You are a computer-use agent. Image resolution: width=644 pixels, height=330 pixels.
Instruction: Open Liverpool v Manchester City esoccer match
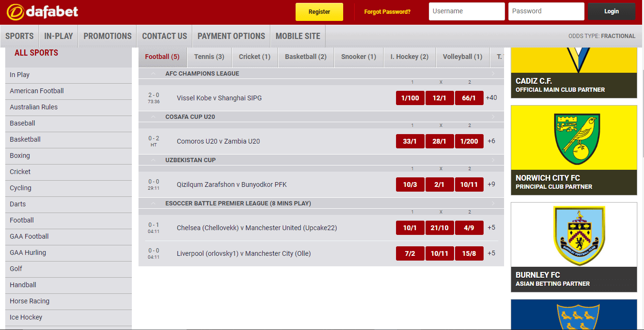pos(244,253)
